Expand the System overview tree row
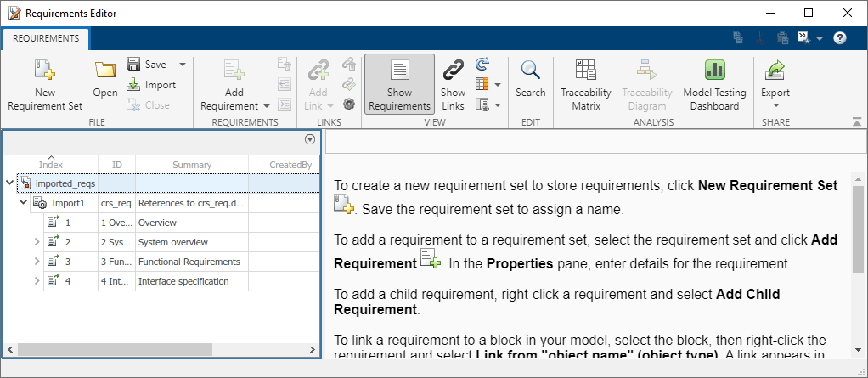This screenshot has width=868, height=378. pos(37,242)
